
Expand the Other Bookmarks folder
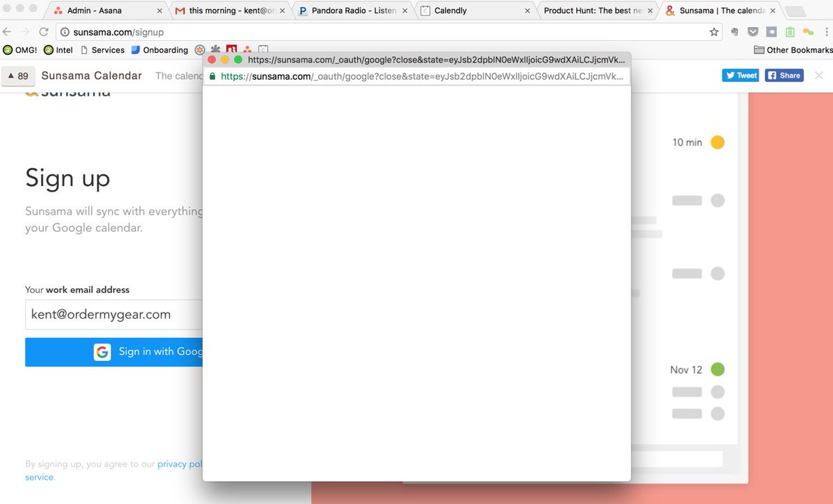(793, 50)
